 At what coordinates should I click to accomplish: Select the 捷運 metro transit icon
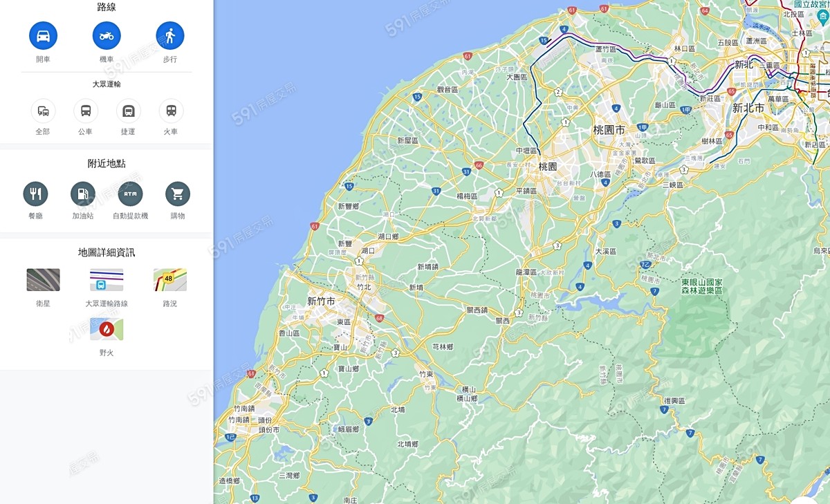click(x=128, y=111)
